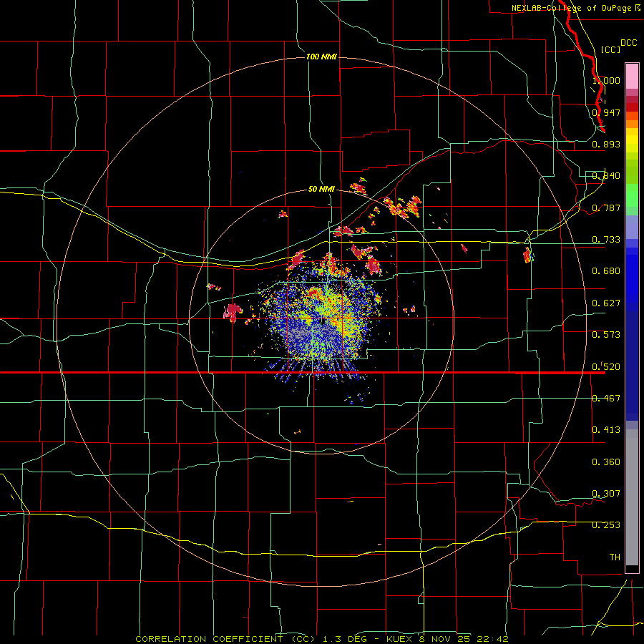Click the 1.000 legend value
Screen dimensions: 644x644
click(606, 80)
